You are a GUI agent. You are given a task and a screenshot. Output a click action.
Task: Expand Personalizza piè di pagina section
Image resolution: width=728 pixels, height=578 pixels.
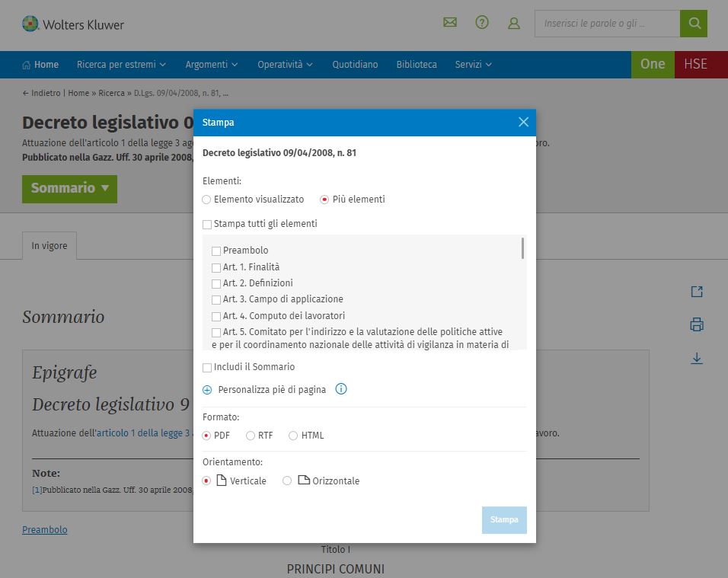point(207,390)
